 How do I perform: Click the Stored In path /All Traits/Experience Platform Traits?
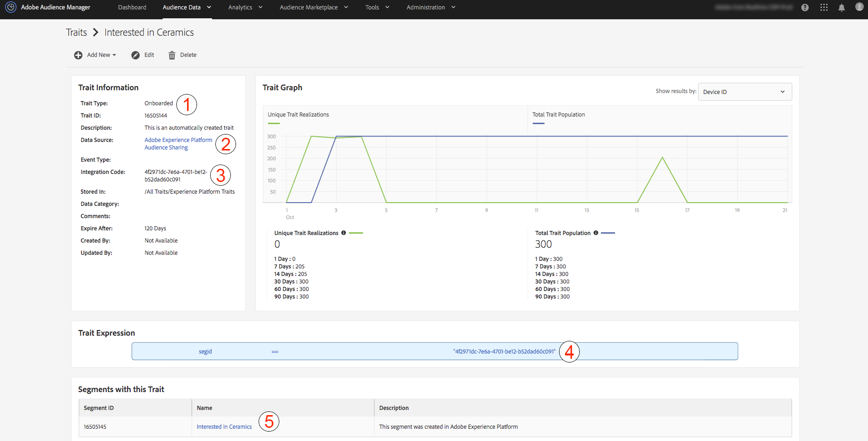click(189, 192)
